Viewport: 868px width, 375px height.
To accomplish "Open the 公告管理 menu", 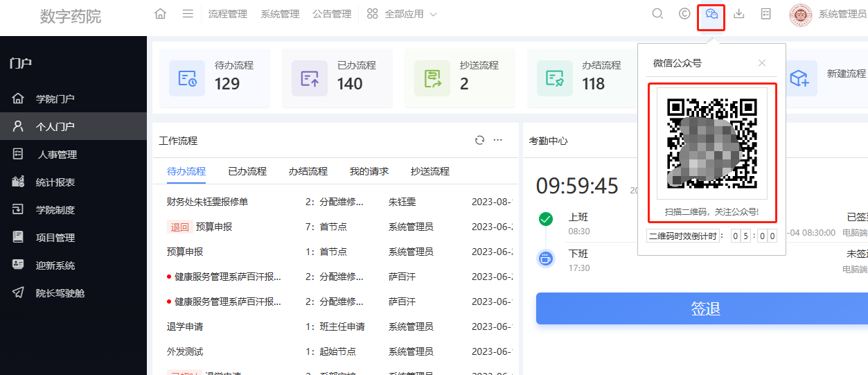I will (x=332, y=14).
